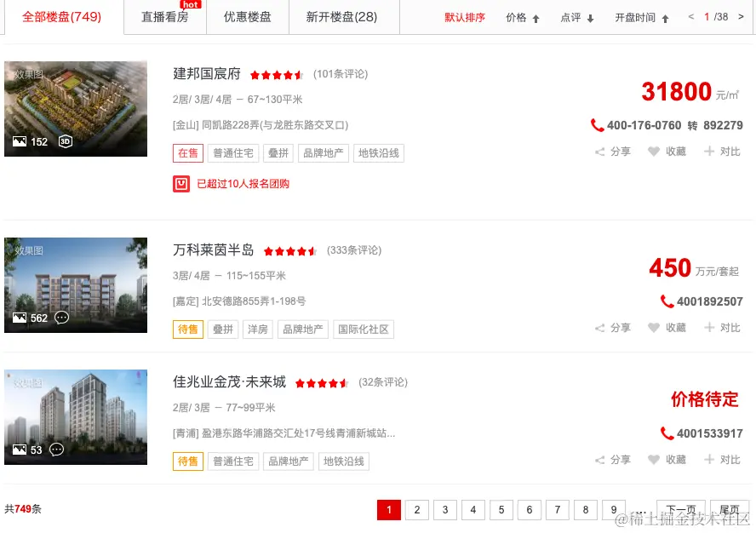The image size is (756, 533).
Task: Share the 佳兆业金茂·未来城 listing
Action: (x=613, y=460)
